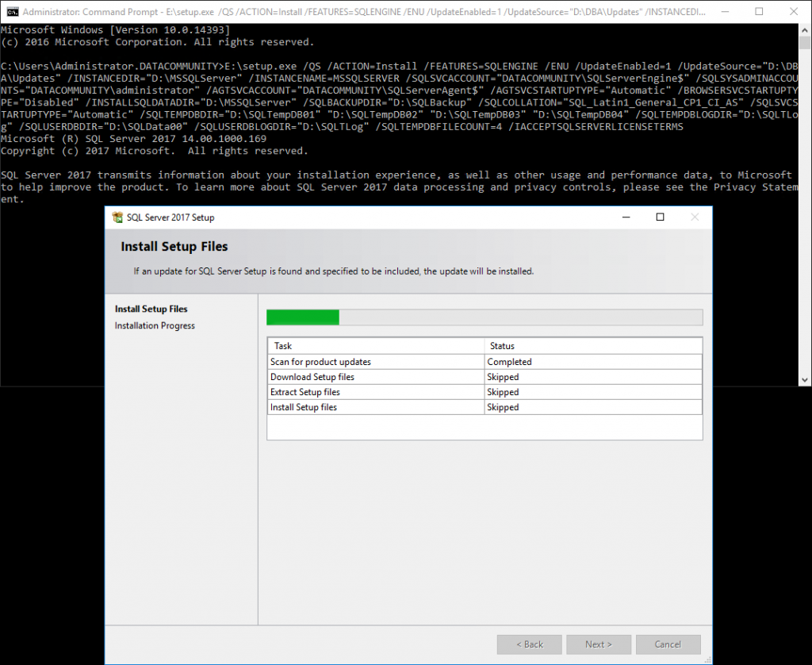This screenshot has width=812, height=665.
Task: Click the Completed status cell
Action: tap(509, 361)
